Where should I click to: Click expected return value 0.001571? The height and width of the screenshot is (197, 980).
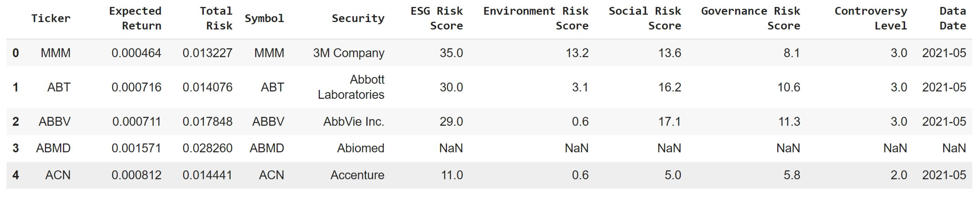pyautogui.click(x=136, y=148)
